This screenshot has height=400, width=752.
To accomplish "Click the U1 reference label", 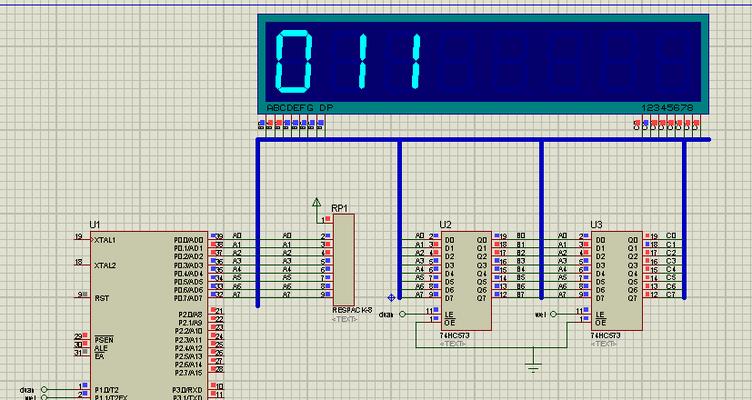I will (x=95, y=224).
